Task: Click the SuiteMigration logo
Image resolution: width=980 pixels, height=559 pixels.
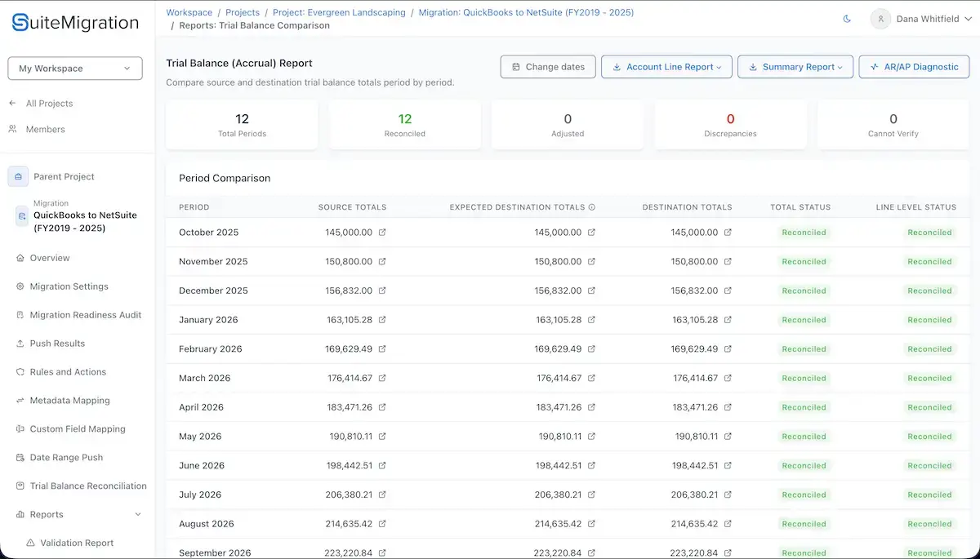Action: (x=75, y=23)
